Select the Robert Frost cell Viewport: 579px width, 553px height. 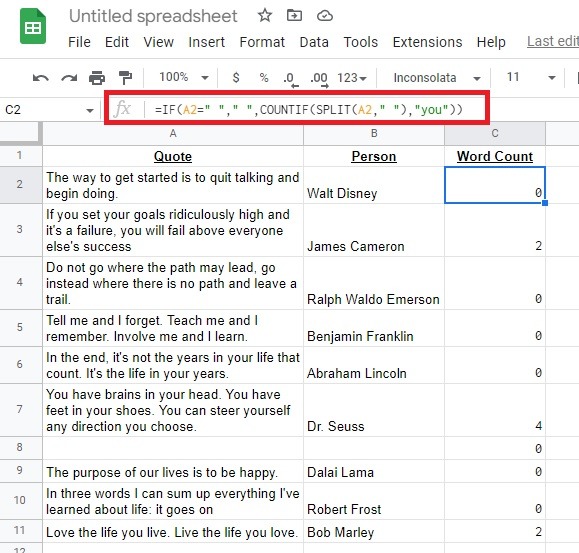[x=374, y=501]
